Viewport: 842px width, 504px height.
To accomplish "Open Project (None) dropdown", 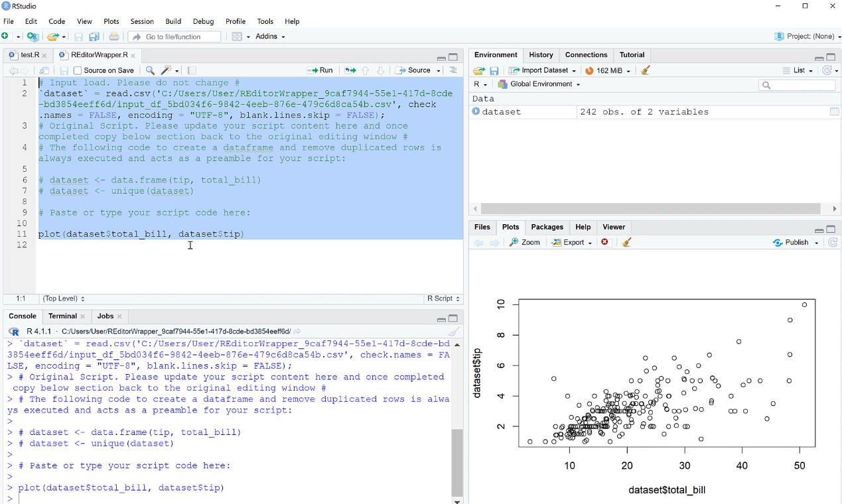I will point(807,36).
